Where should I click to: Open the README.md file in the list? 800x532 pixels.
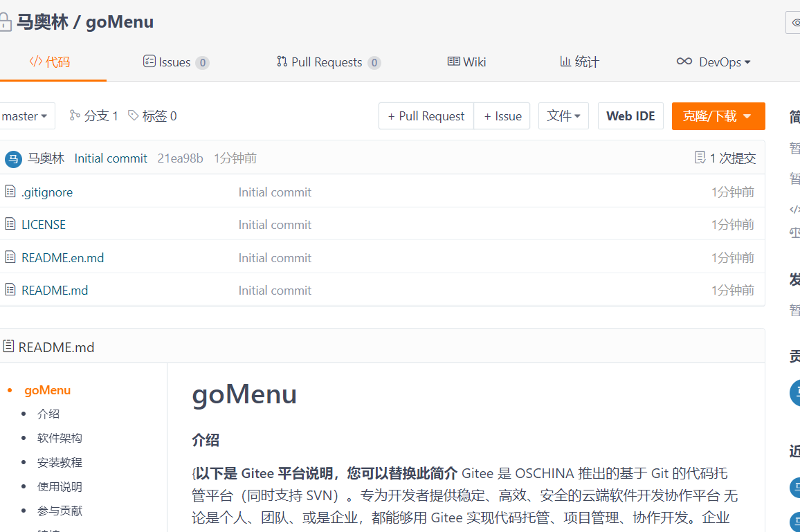click(x=55, y=291)
